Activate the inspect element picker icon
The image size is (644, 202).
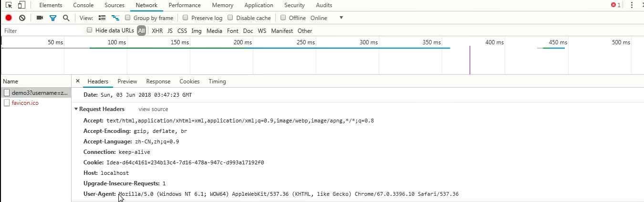[x=9, y=5]
